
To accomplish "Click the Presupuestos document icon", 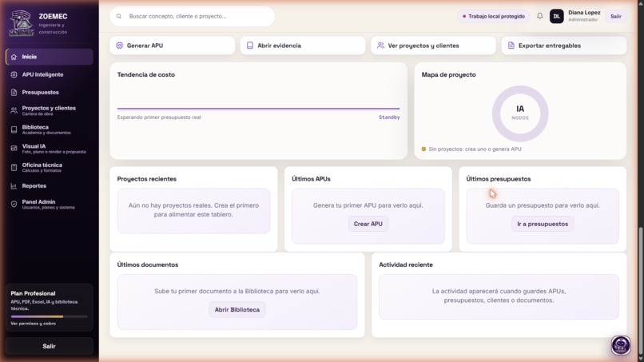I will 14,93.
